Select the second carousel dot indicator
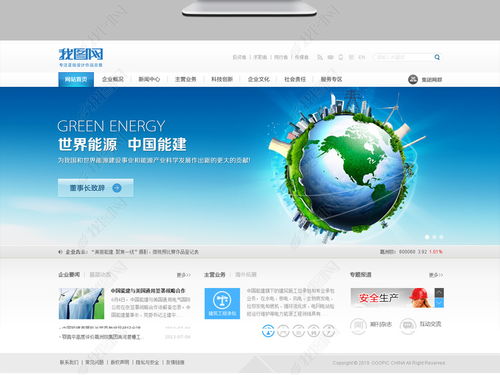This screenshot has height=375, width=500. (x=434, y=237)
